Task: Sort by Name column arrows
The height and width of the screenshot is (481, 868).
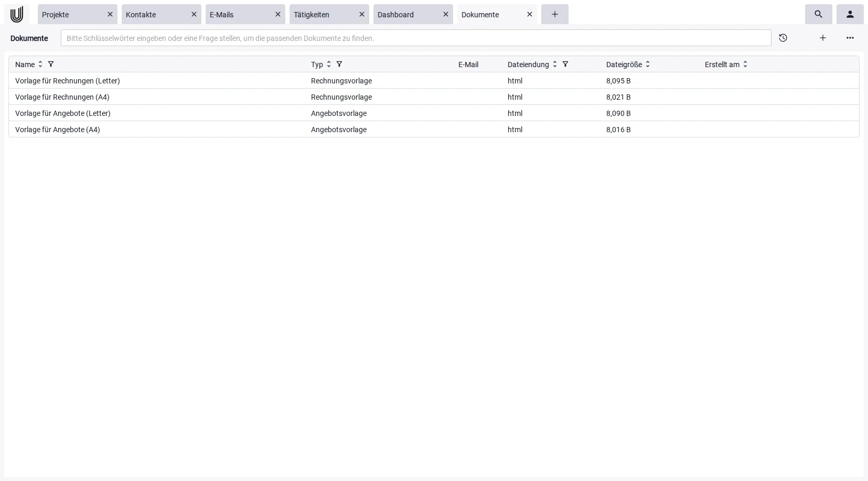Action: 40,64
